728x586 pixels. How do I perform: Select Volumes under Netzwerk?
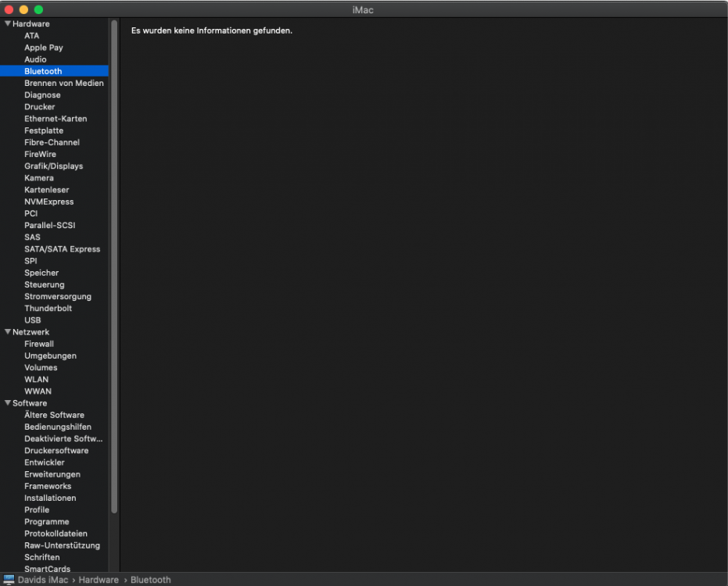click(41, 367)
